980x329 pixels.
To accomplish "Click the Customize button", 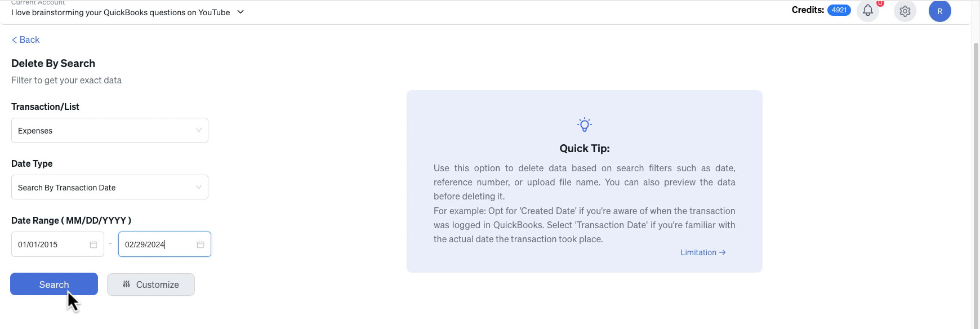I will 151,284.
